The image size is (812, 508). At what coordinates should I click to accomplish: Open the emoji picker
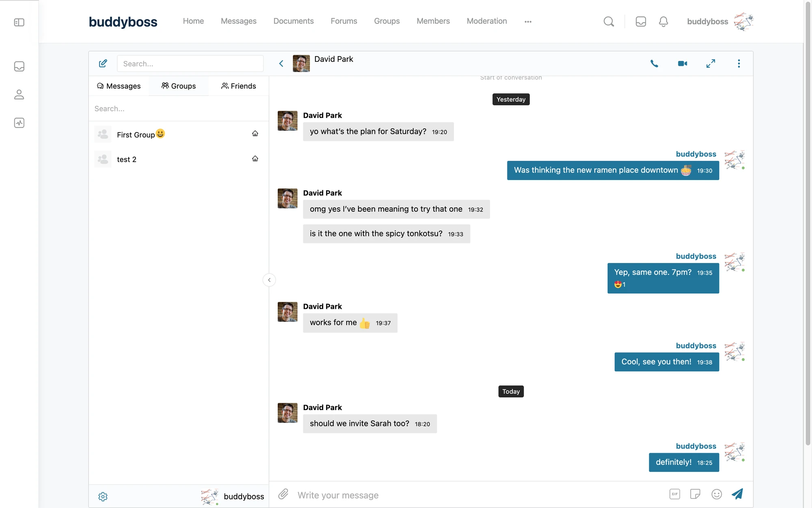coord(717,494)
